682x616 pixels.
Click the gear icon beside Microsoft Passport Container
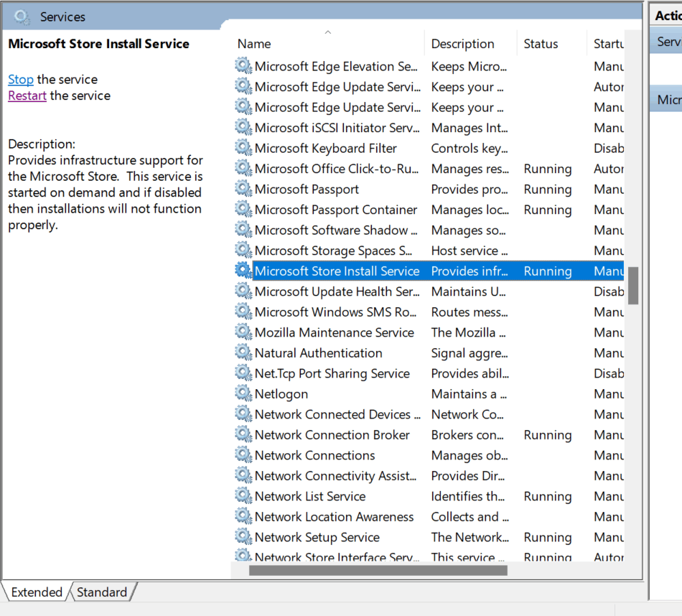[243, 209]
